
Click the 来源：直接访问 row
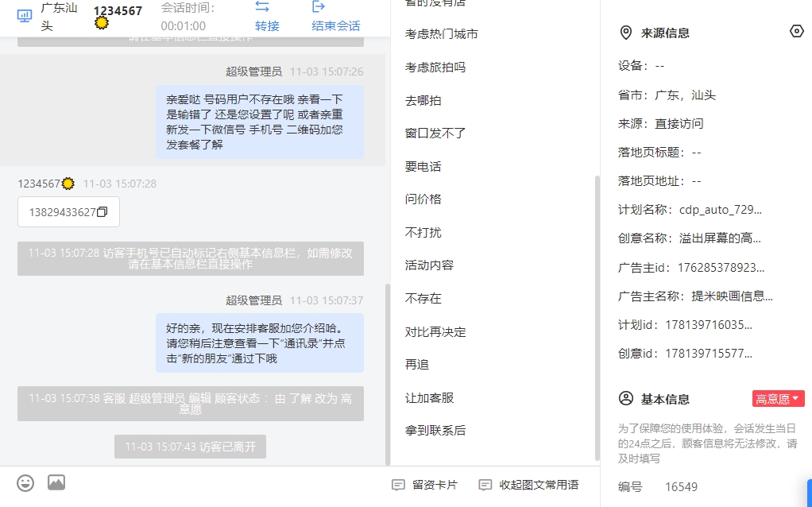pos(660,124)
